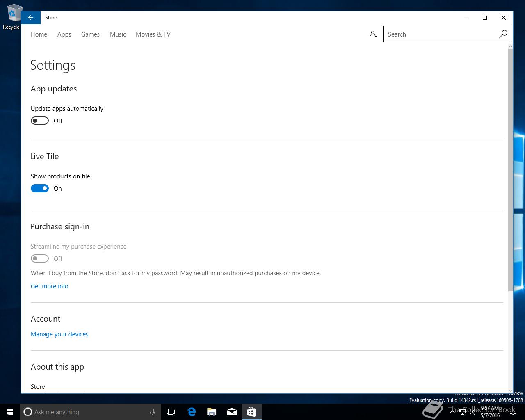
Task: Click the Cortana circle icon
Action: point(28,412)
